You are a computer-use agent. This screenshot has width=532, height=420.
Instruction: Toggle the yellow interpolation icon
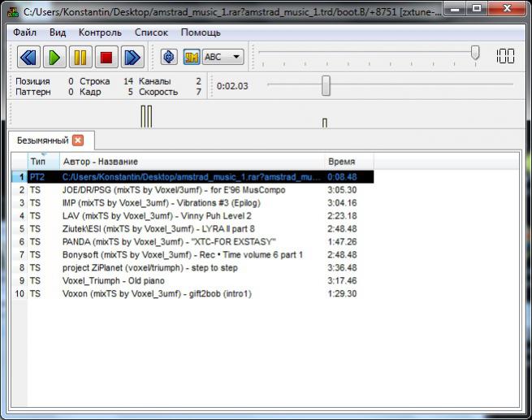pyautogui.click(x=191, y=57)
